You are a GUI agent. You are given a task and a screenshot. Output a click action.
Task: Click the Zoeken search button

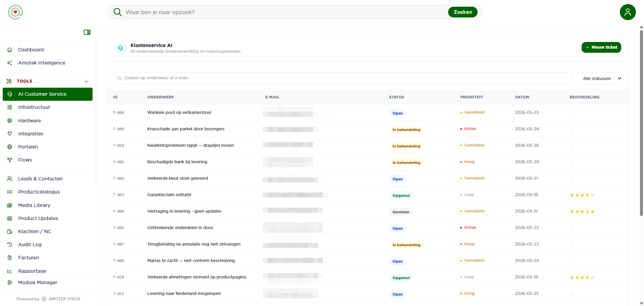463,12
